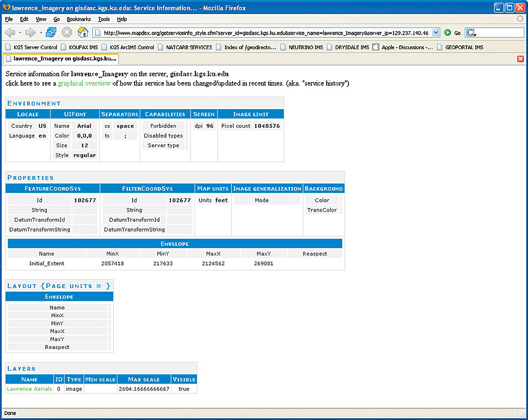This screenshot has height=420, width=528.
Task: Go to the Home page icon
Action: pyautogui.click(x=83, y=33)
